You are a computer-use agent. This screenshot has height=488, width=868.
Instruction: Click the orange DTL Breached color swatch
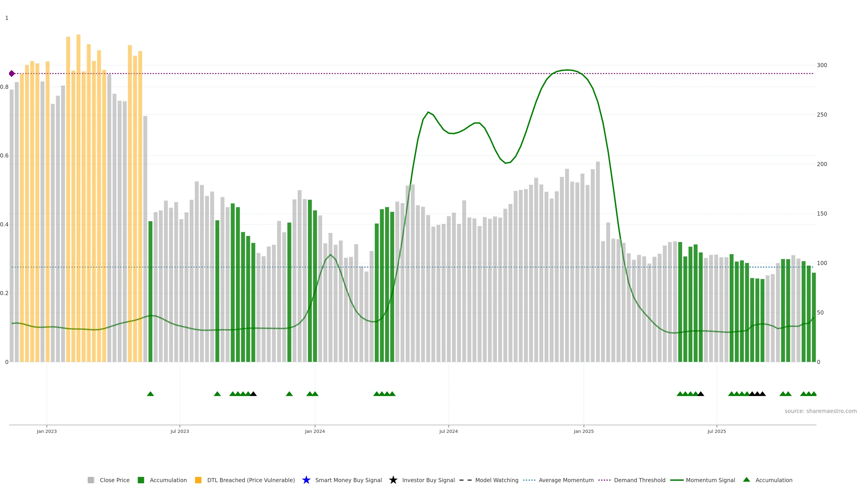198,480
